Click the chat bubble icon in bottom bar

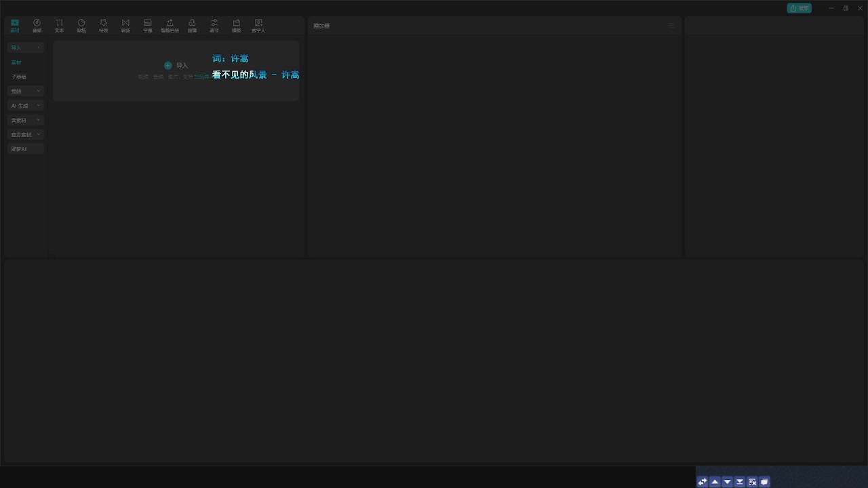tap(764, 482)
